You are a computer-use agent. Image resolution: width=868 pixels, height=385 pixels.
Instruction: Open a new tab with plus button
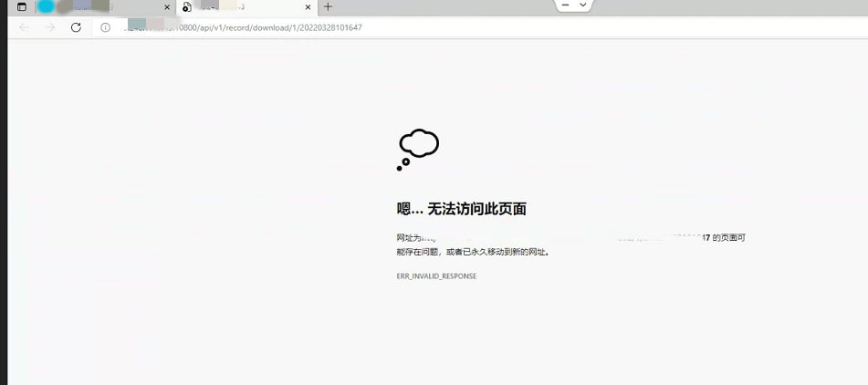point(329,6)
